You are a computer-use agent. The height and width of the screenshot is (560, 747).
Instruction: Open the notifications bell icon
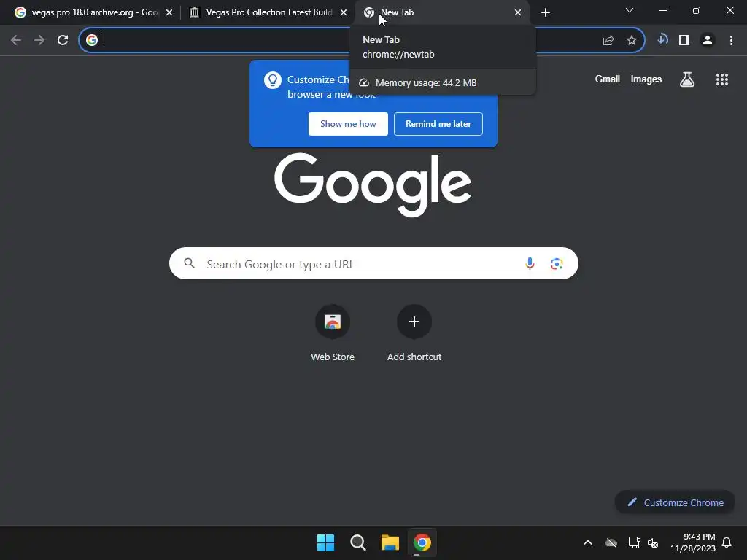coord(727,542)
